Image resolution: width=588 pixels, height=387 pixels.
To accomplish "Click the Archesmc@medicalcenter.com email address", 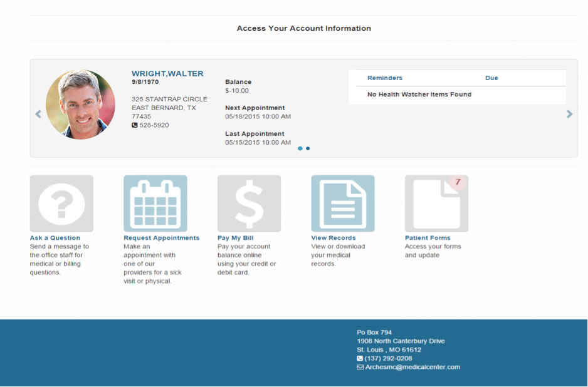I will pyautogui.click(x=413, y=367).
